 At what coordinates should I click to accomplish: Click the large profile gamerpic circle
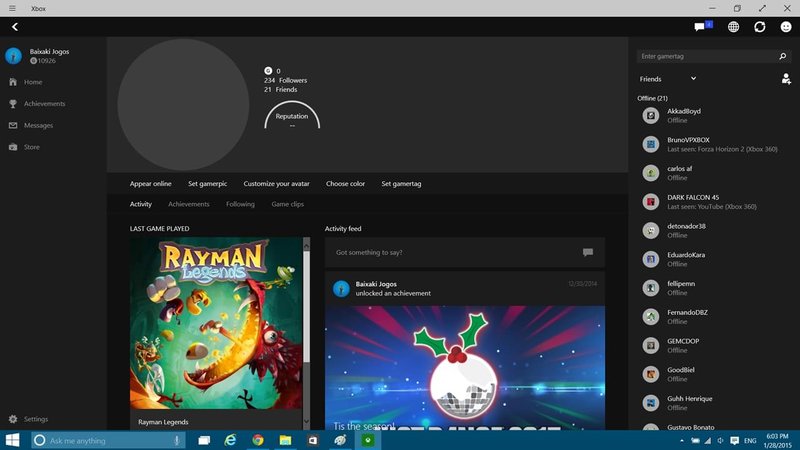click(183, 105)
